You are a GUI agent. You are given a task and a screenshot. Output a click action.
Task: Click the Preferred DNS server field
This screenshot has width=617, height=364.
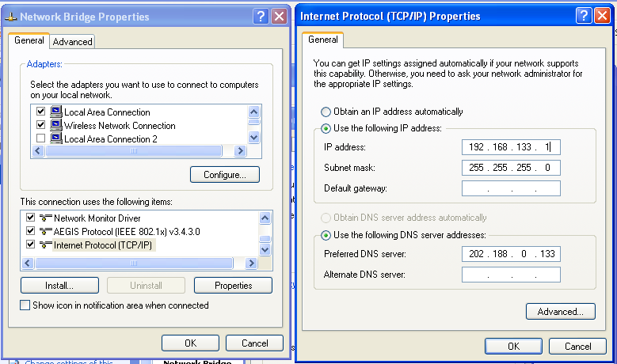coord(511,254)
